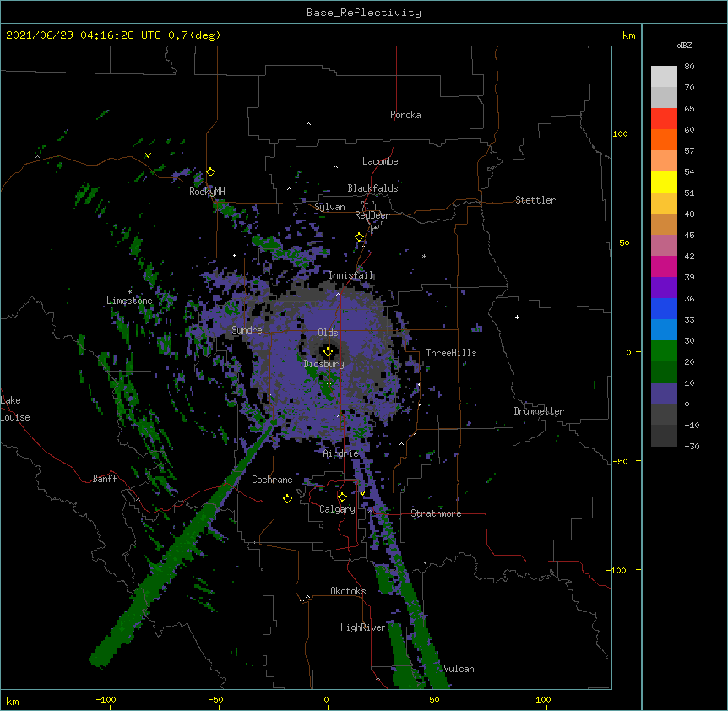
Task: Click the yellow diamond marker south of RedDeer
Action: coord(360,237)
